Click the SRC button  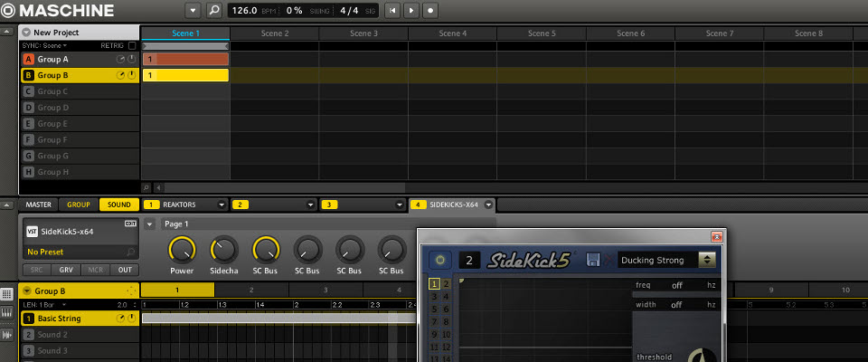click(x=36, y=270)
